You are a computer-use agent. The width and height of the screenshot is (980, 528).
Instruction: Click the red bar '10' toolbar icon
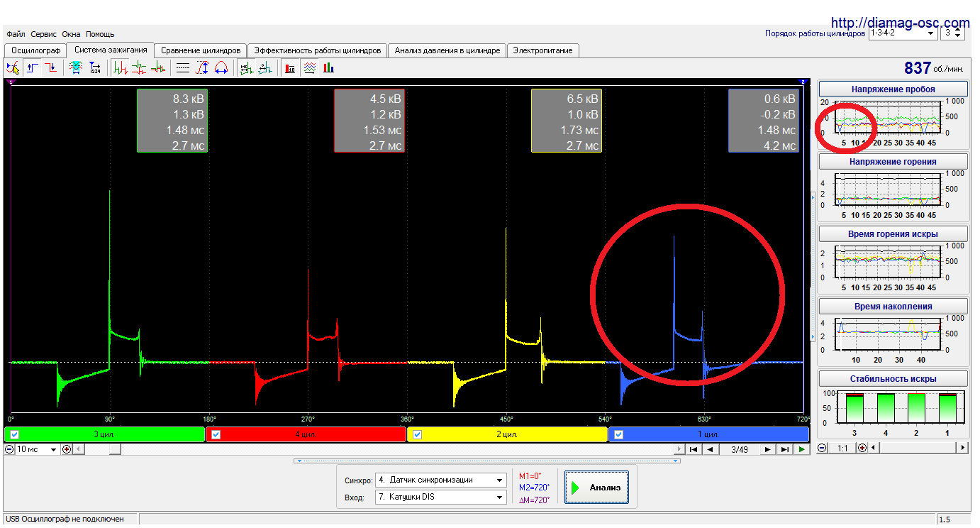coord(290,68)
